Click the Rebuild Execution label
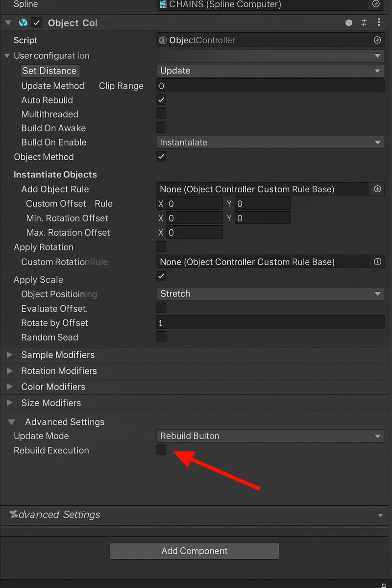 point(51,450)
